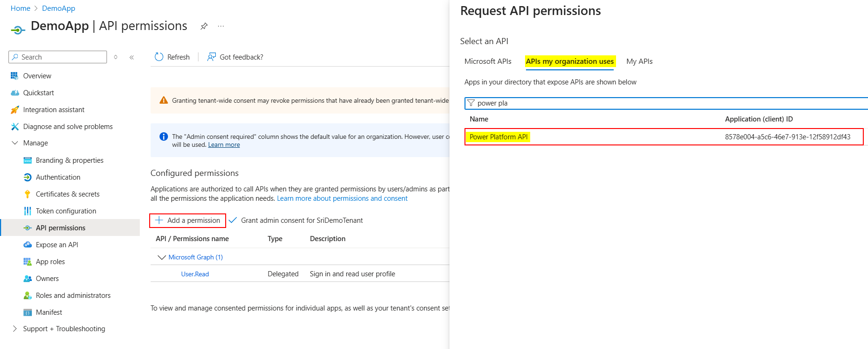This screenshot has height=349, width=868.
Task: Click the Certificates & secrets key icon
Action: [28, 194]
